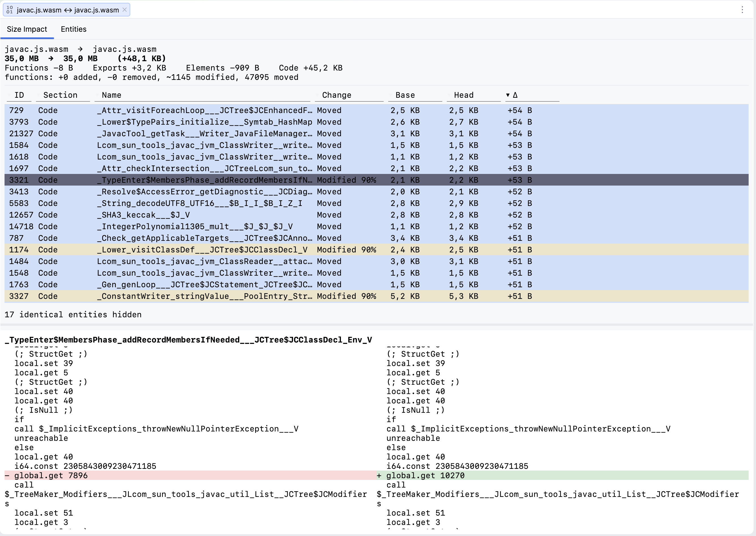Switch to the Size Impact tab

click(x=27, y=29)
